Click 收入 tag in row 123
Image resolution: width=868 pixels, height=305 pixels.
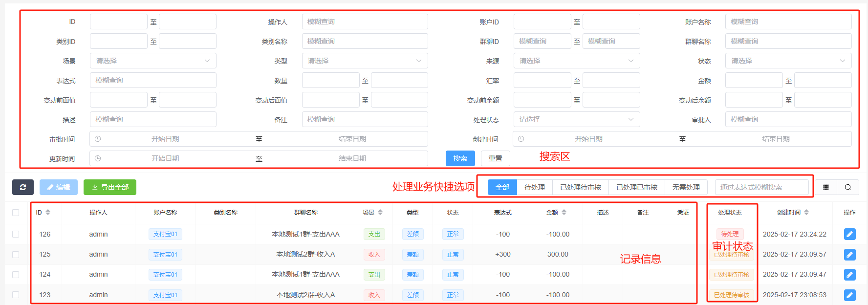[374, 295]
